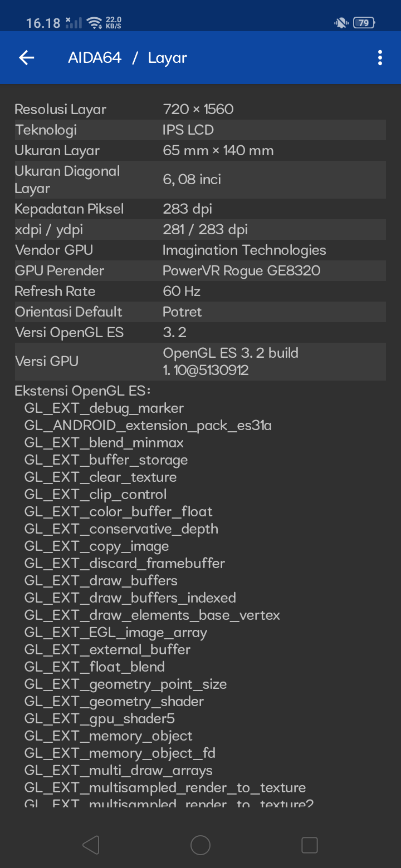Tap the recent apps square button
This screenshot has height=868, width=401.
coord(310,845)
